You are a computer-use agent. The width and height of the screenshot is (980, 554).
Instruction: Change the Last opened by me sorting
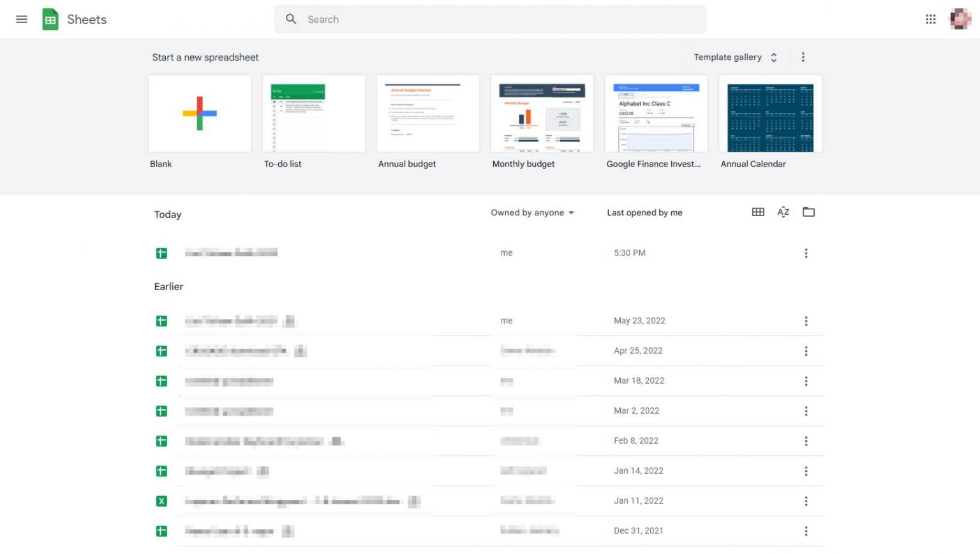tap(644, 212)
